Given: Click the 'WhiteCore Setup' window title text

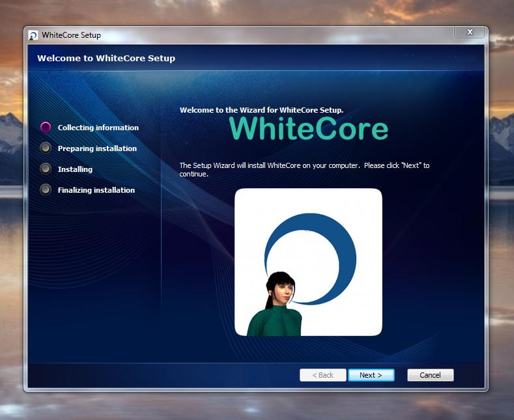Looking at the screenshot, I should [71, 35].
